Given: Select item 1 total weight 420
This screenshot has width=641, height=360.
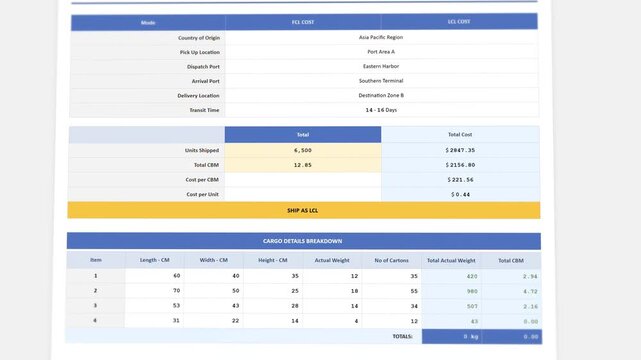Looking at the screenshot, I should tap(451, 276).
